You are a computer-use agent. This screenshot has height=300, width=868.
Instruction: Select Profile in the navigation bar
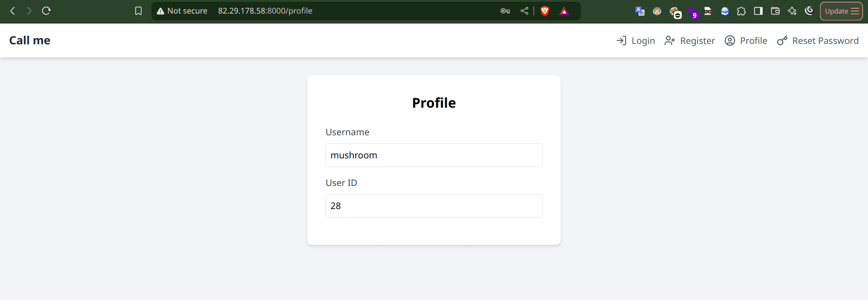tap(746, 41)
